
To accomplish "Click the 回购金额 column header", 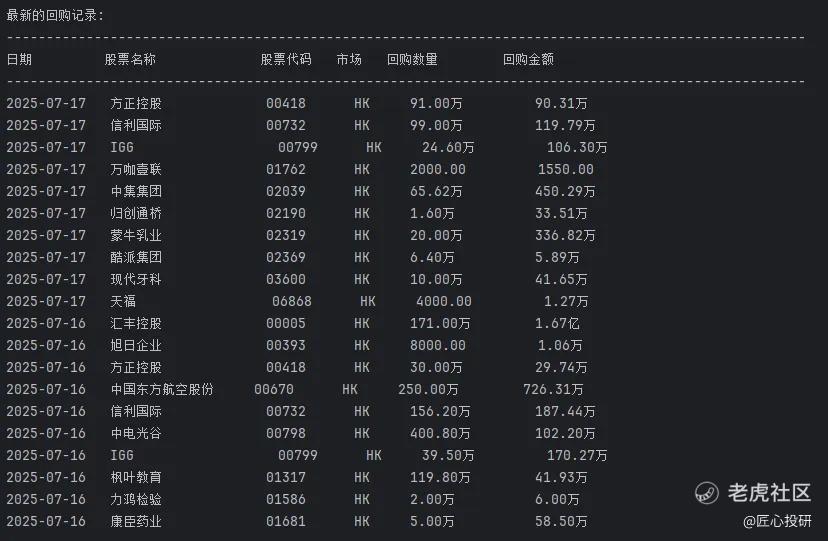I will (x=528, y=59).
